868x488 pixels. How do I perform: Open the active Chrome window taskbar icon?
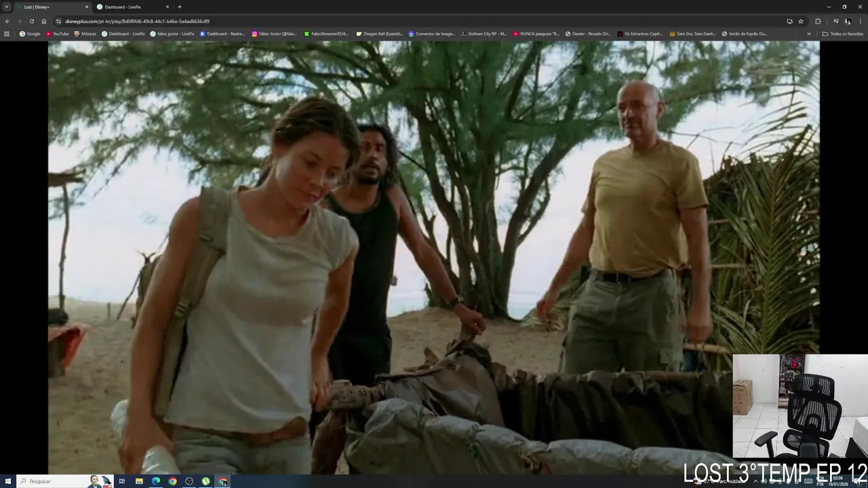pyautogui.click(x=222, y=481)
